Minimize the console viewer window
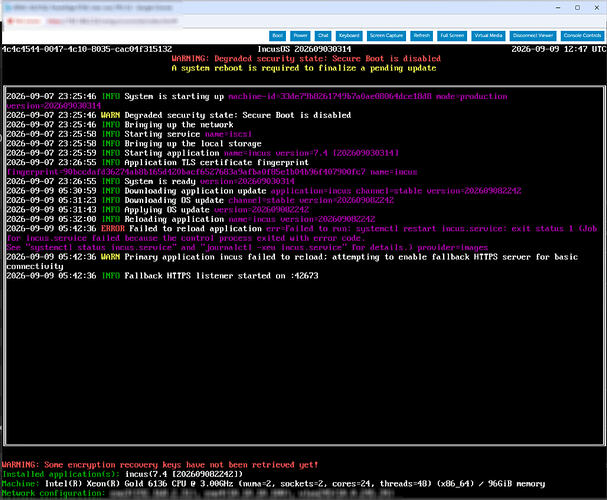This screenshot has width=607, height=500. [558, 7]
